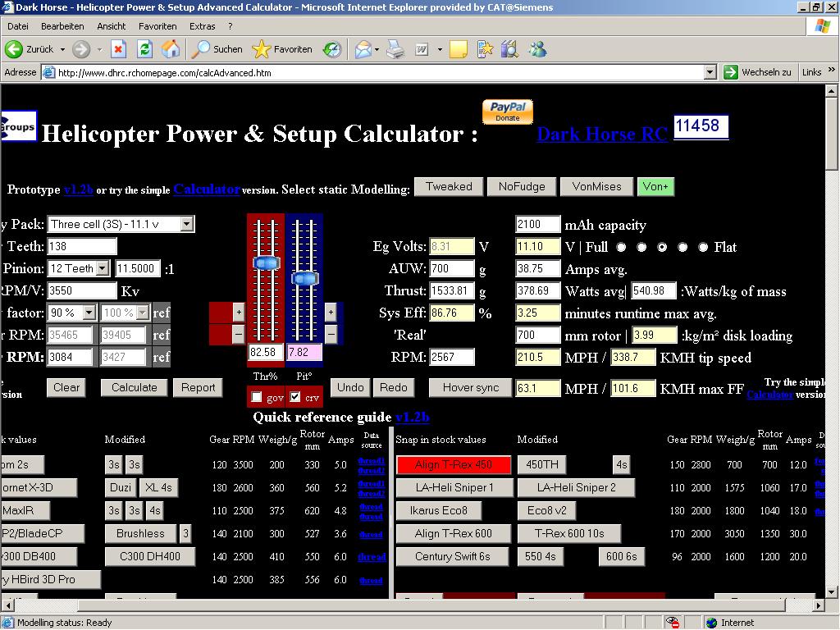Open the Dark Horse RC link
This screenshot has height=630, width=840.
point(602,134)
